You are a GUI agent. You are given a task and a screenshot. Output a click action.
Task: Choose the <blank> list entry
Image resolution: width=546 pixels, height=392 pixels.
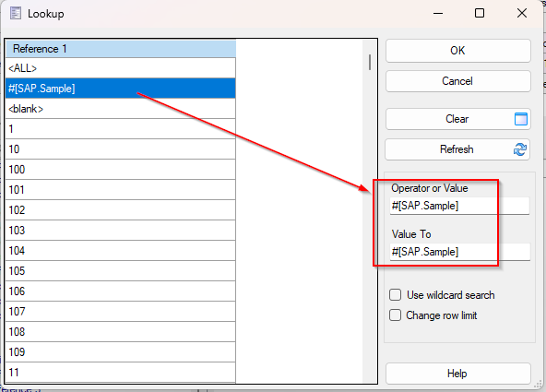click(x=121, y=109)
